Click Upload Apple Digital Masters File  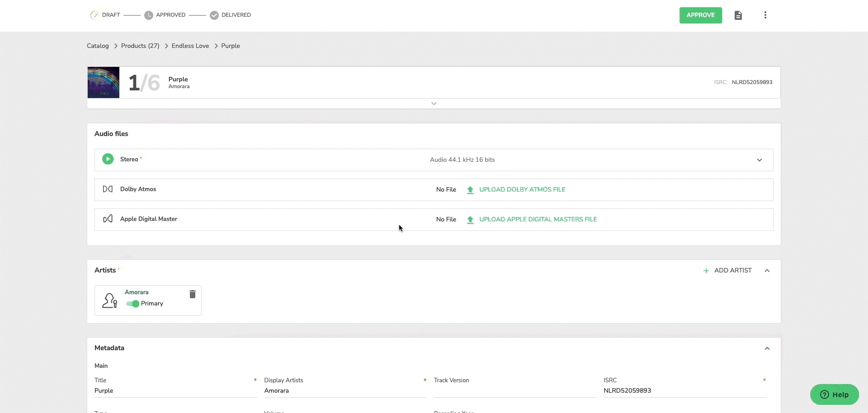click(x=538, y=219)
